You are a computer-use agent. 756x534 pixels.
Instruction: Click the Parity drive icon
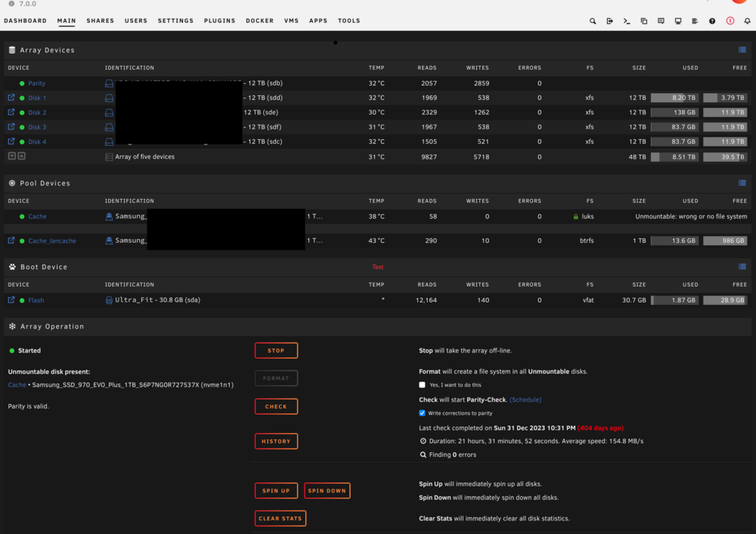pyautogui.click(x=110, y=83)
